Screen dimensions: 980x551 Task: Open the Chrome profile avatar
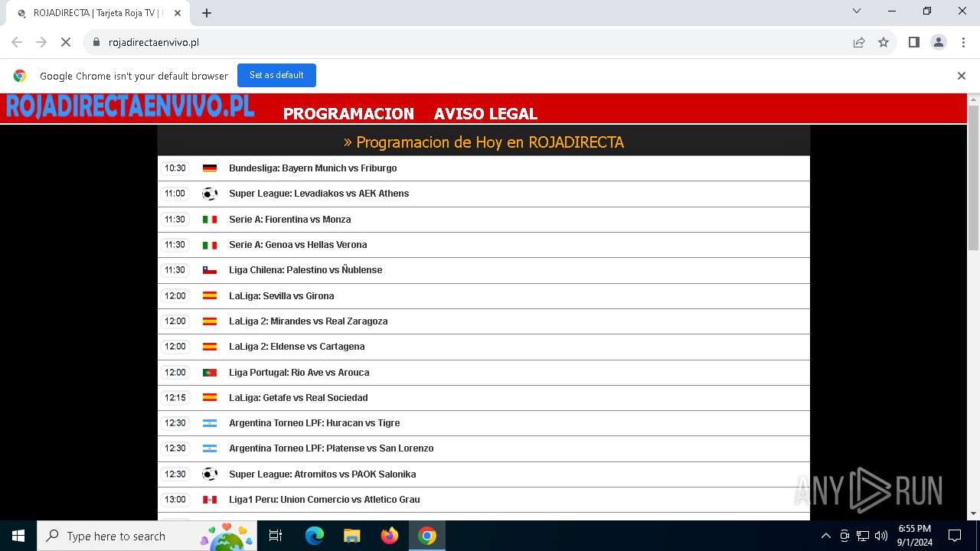click(x=939, y=42)
